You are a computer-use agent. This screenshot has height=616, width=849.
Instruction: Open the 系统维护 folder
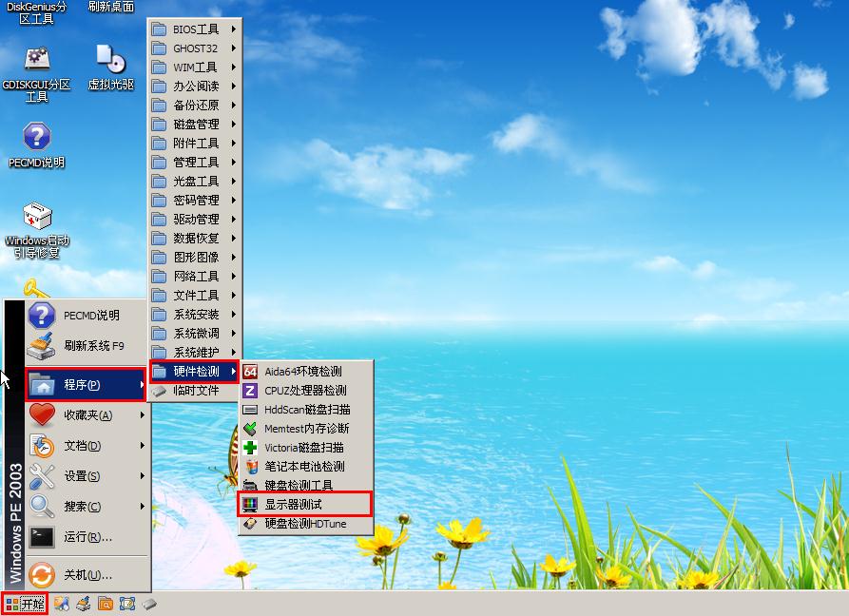point(194,352)
